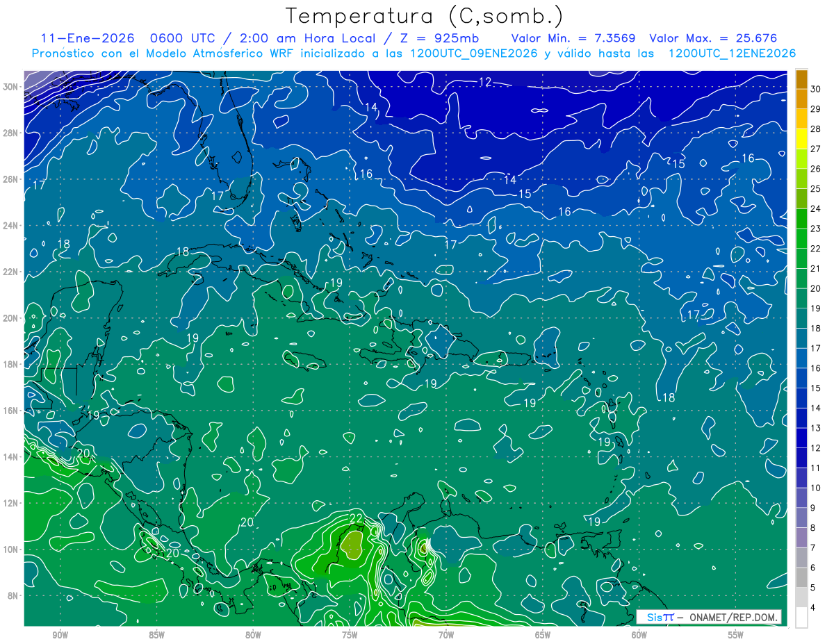The width and height of the screenshot is (834, 644).
Task: Click the colorbar legend label "10"
Action: tap(816, 488)
